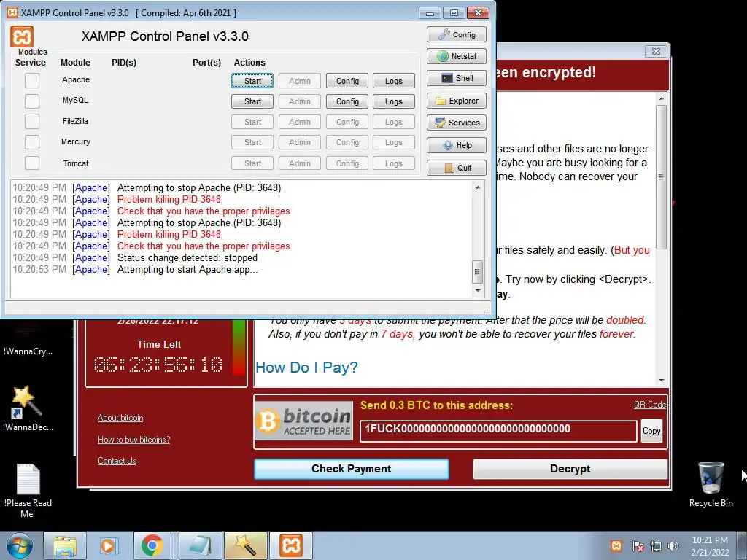Switch to the WannaDecryptor taskbar item
Screen dimensions: 747x560
pos(246,545)
